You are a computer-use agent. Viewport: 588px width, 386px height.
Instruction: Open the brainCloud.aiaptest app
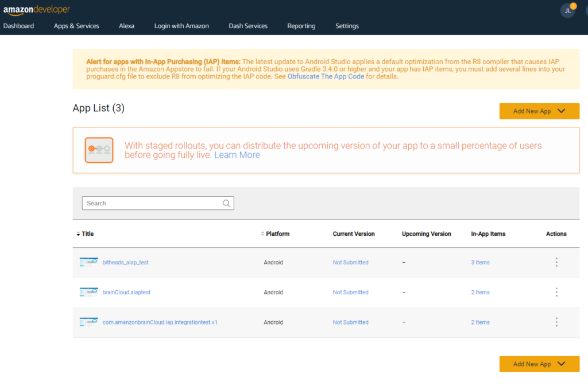coord(126,293)
